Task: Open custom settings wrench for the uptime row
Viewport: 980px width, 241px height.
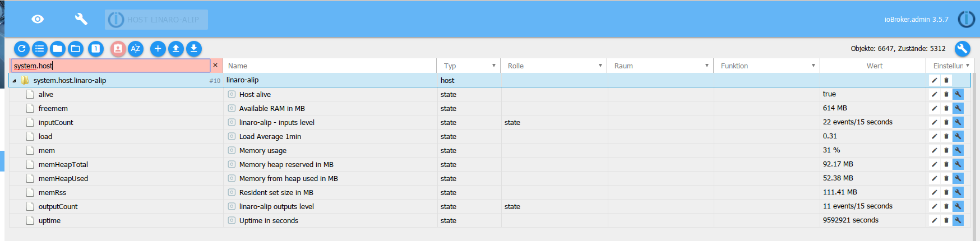Action: pyautogui.click(x=958, y=220)
